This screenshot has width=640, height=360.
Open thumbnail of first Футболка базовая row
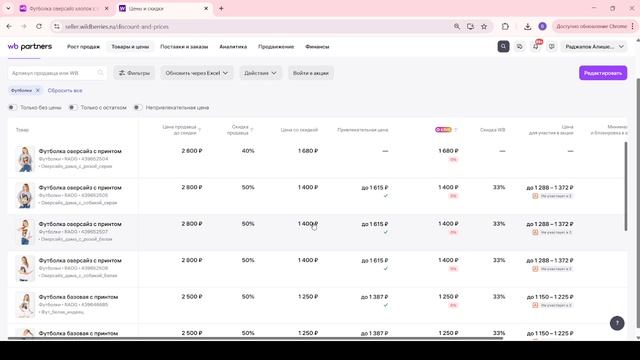pos(25,304)
